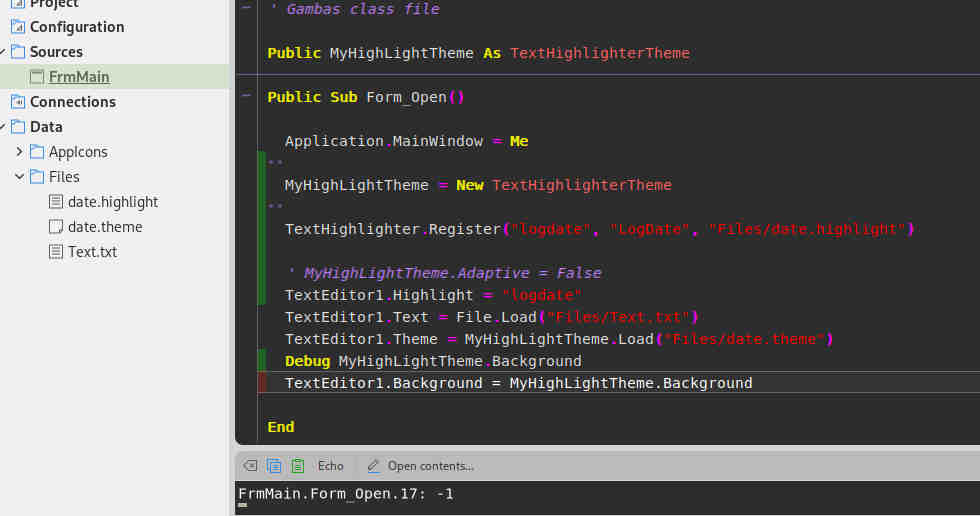Collapse the Data folder arrow
The image size is (980, 516).
click(3, 127)
